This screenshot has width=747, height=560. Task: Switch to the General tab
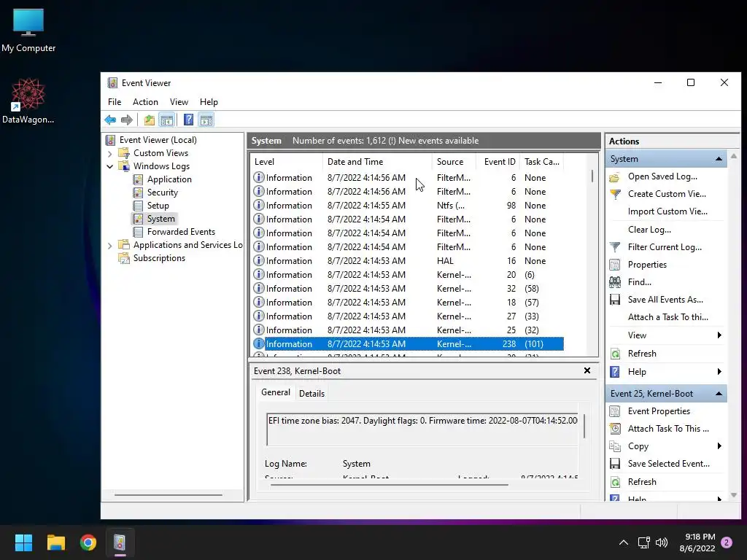click(x=275, y=392)
